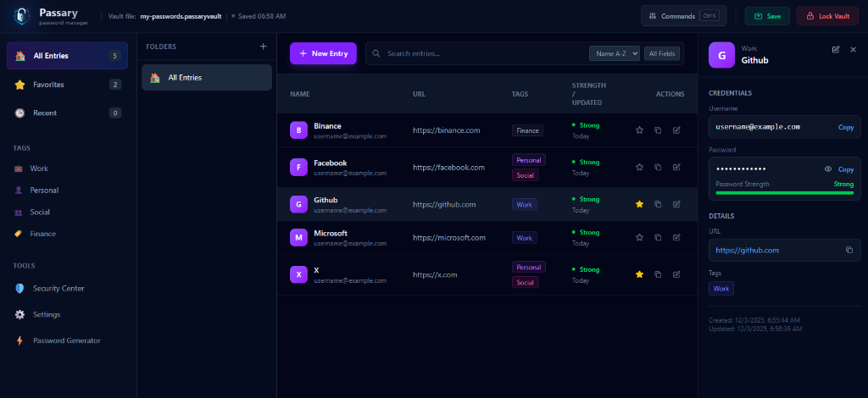The height and width of the screenshot is (398, 868).
Task: Lock the Vault
Action: coord(827,16)
